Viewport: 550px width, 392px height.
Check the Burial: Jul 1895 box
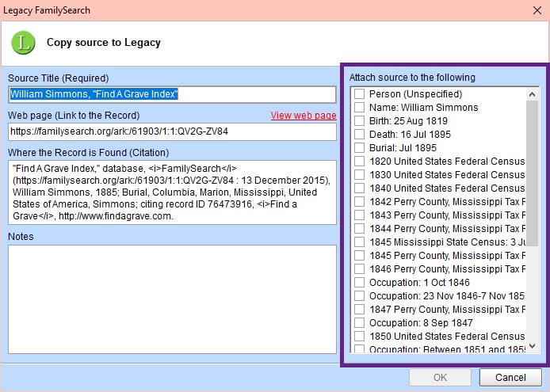[359, 147]
